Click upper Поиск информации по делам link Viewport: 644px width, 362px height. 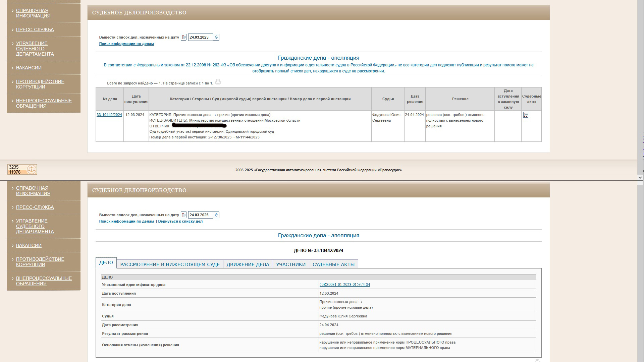126,44
